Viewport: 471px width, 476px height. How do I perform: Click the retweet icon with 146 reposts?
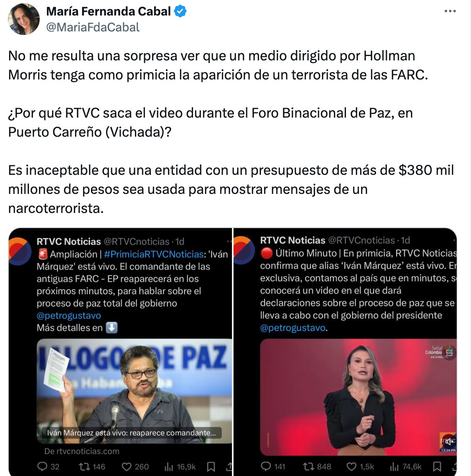pyautogui.click(x=84, y=466)
